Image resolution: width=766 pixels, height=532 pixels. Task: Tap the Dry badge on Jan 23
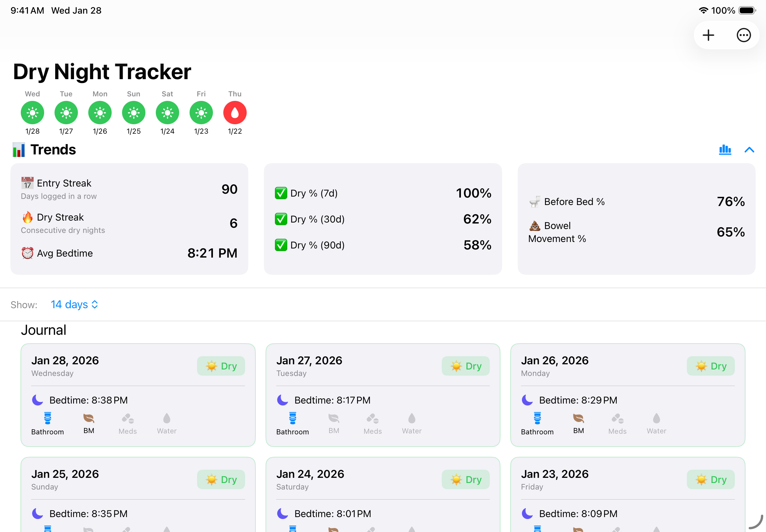tap(710, 479)
